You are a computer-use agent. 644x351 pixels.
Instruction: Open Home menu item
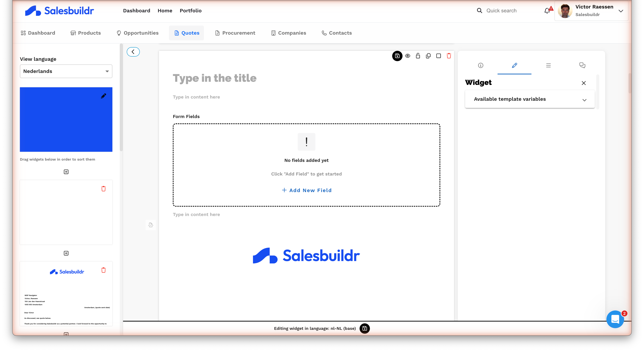click(165, 10)
